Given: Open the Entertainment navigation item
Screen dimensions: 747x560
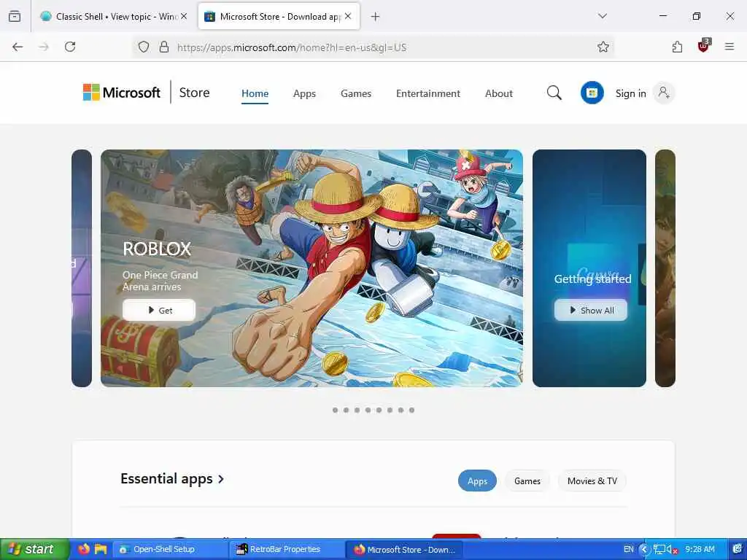Looking at the screenshot, I should pyautogui.click(x=427, y=93).
